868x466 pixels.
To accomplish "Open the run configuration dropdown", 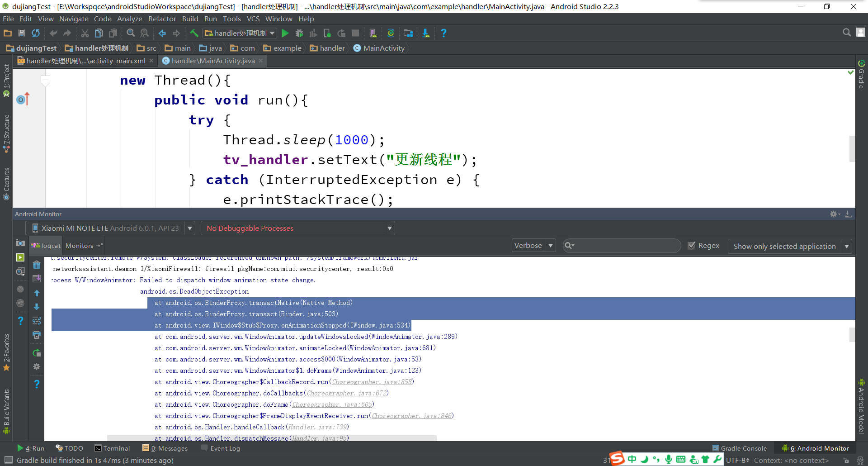I will 240,33.
